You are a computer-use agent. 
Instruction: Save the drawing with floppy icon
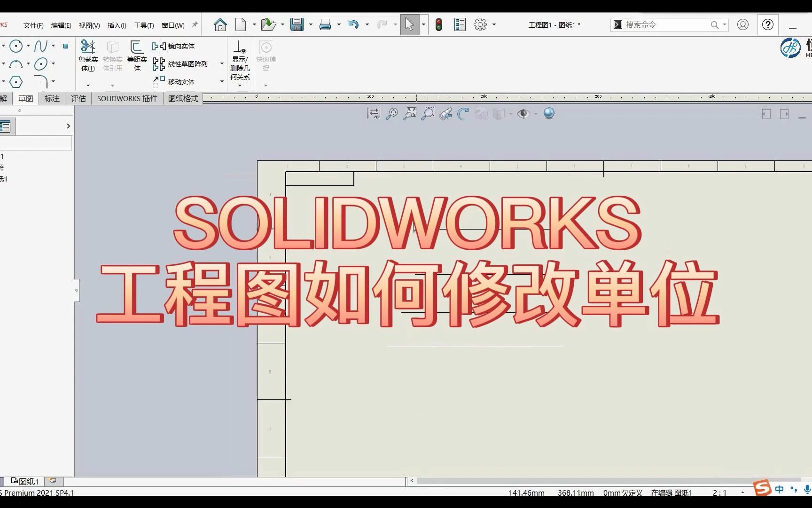pos(297,24)
